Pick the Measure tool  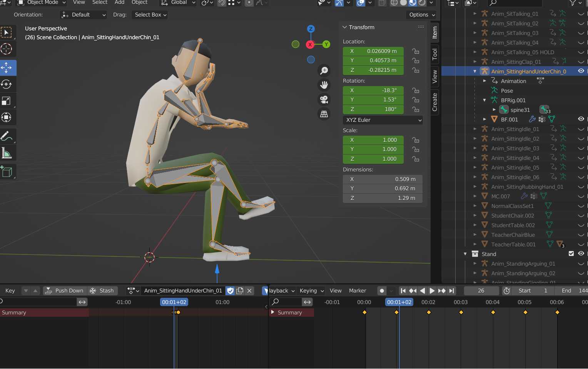(x=7, y=153)
